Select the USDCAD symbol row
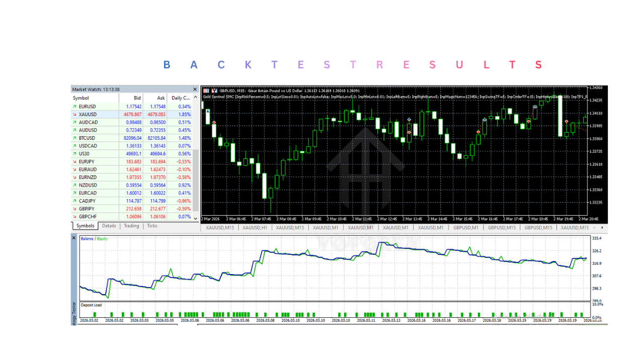Screen dimensions: 644x362 pos(132,146)
